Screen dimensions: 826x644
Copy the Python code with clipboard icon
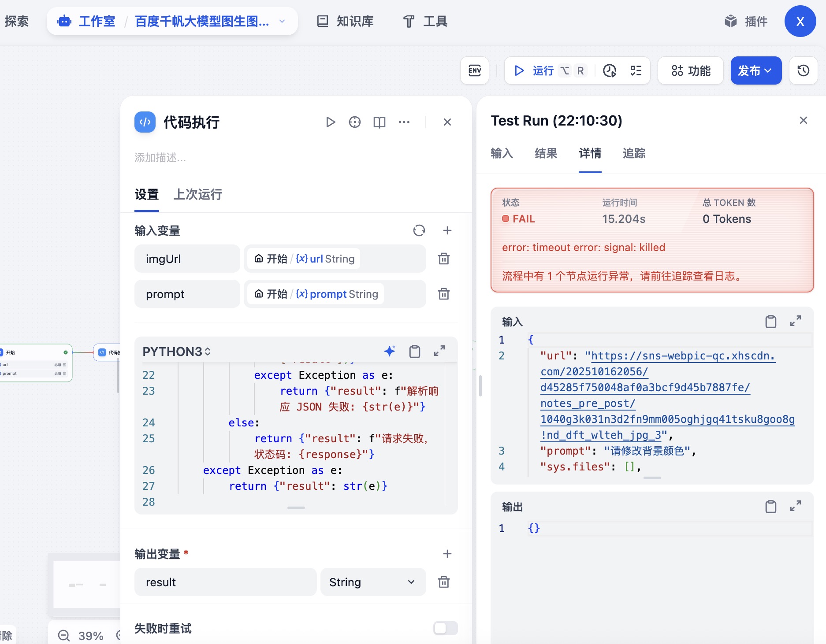pyautogui.click(x=414, y=351)
